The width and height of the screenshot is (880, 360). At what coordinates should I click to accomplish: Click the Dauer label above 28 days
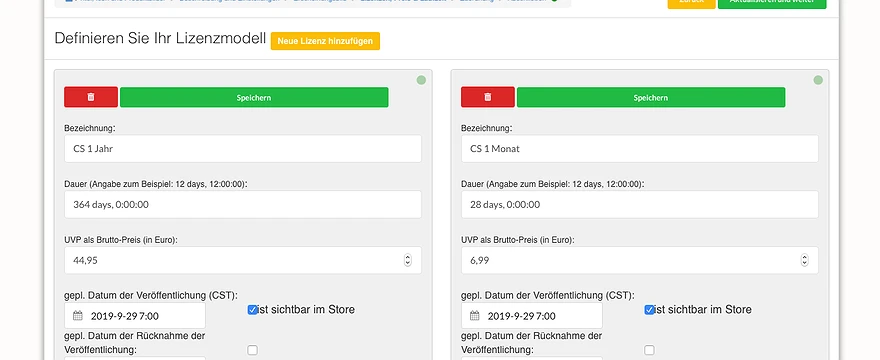553,184
